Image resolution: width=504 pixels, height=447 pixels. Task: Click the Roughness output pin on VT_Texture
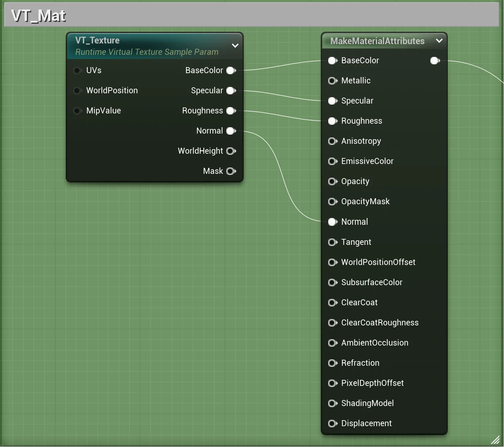point(231,111)
